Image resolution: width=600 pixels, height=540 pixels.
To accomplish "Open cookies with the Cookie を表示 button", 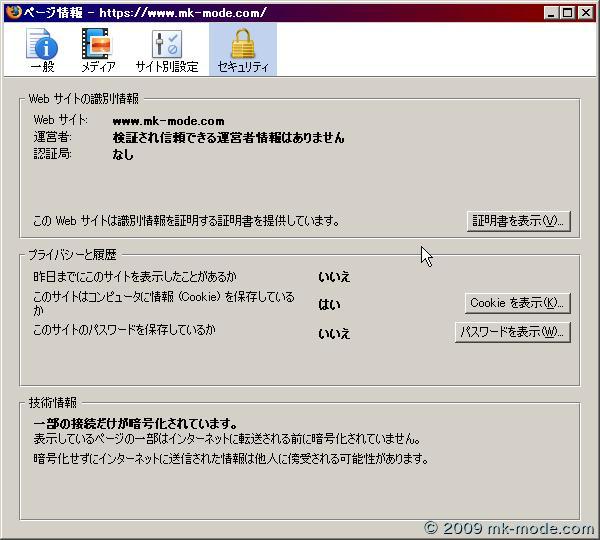I will pyautogui.click(x=517, y=302).
